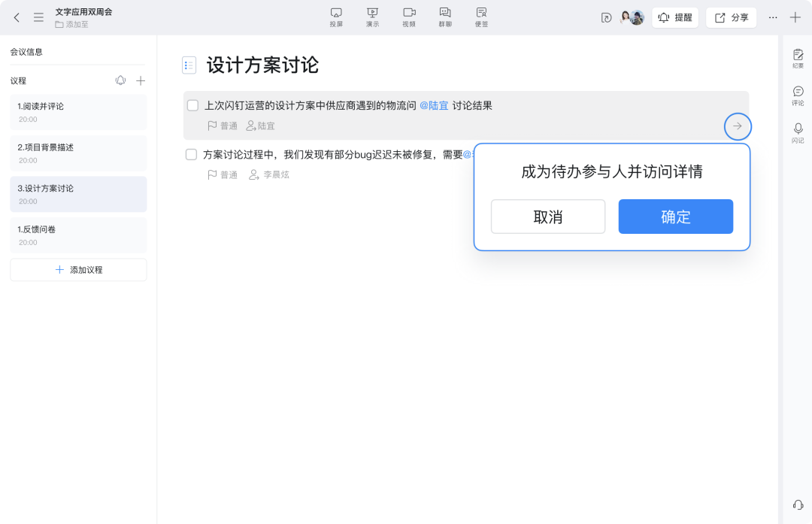Click 取消 to cancel the dialog
812x524 pixels.
click(548, 217)
